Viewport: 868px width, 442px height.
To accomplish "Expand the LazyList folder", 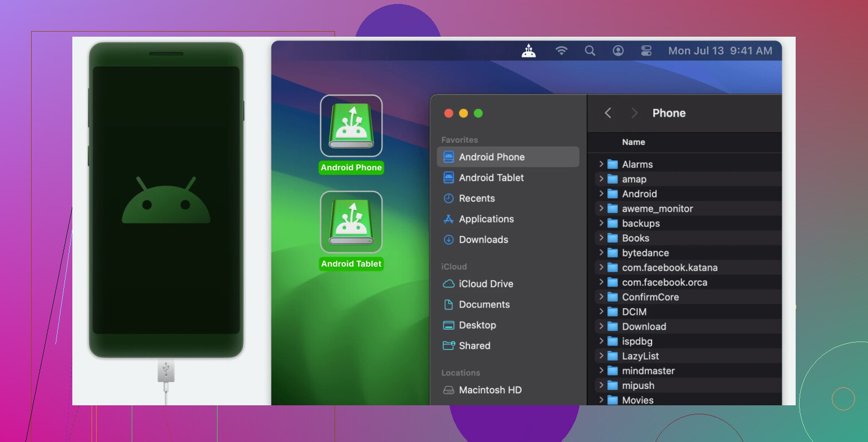I will [x=601, y=356].
